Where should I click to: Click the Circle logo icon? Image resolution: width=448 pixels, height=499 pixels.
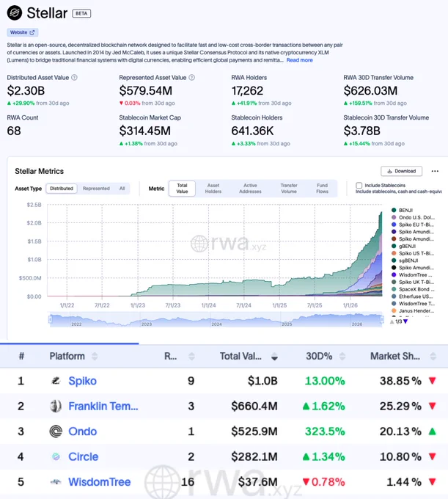pos(56,456)
